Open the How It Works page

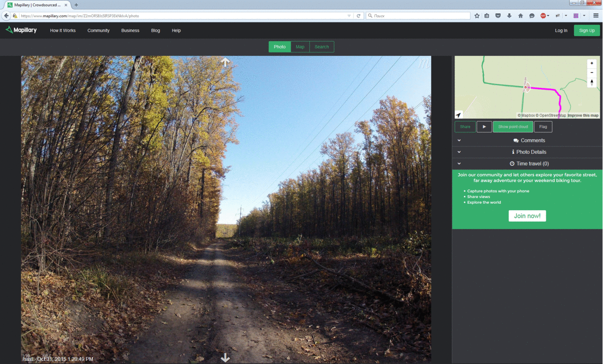tap(63, 31)
